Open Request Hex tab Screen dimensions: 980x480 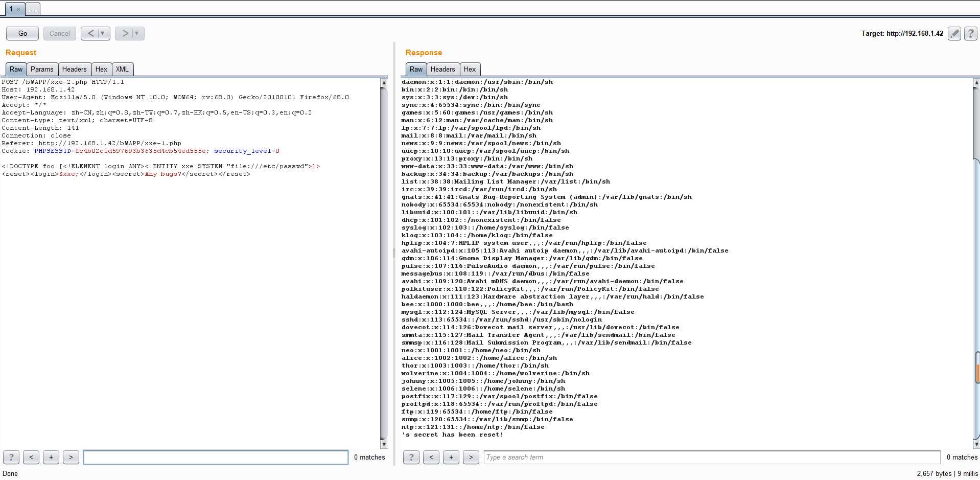(102, 69)
